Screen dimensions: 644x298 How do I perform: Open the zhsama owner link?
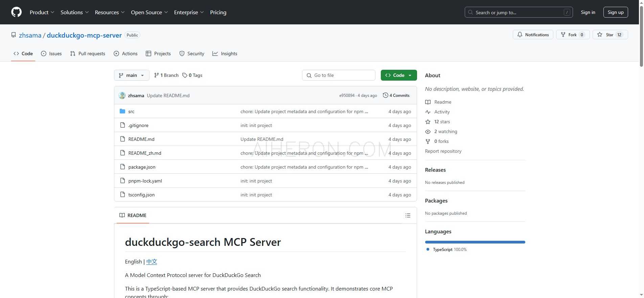30,35
